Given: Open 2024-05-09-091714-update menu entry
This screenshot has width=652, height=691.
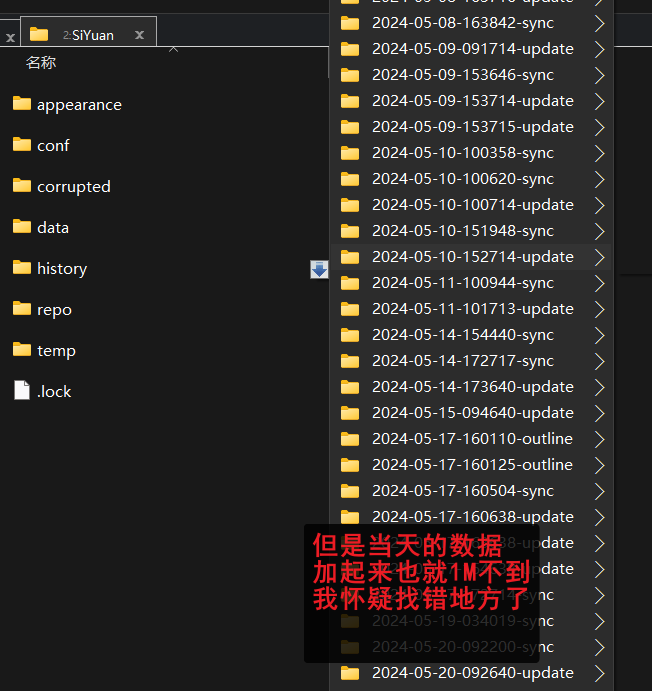Looking at the screenshot, I should [x=471, y=49].
